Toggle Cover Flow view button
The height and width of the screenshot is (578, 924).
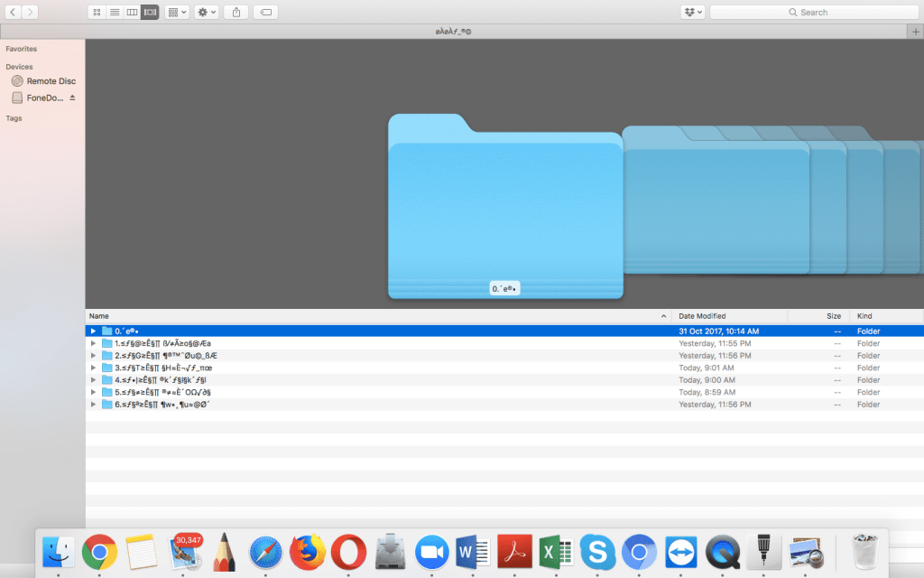pyautogui.click(x=150, y=12)
